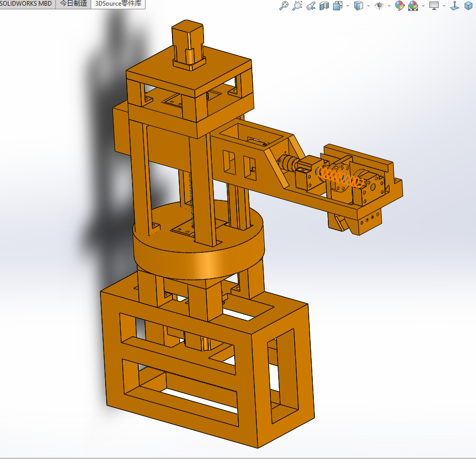Click the View Orientation cube icon
This screenshot has width=476, height=459.
point(338,6)
